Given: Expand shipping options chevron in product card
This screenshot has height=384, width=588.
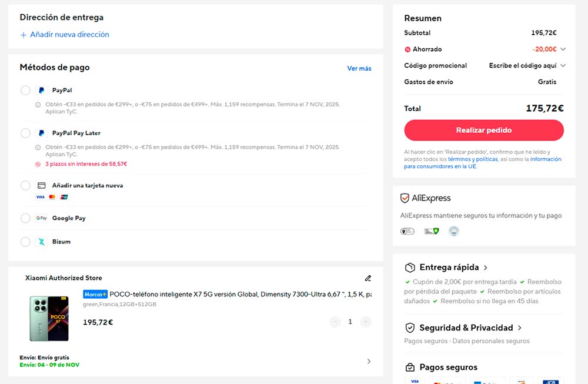Looking at the screenshot, I should pos(369,361).
